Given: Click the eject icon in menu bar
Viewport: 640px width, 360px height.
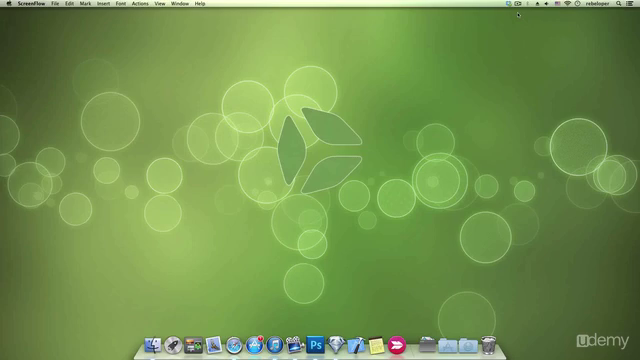Looking at the screenshot, I should [537, 4].
